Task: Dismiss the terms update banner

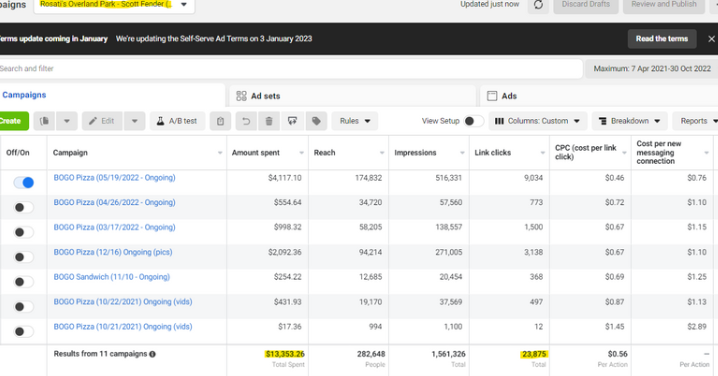Action: tap(711, 39)
